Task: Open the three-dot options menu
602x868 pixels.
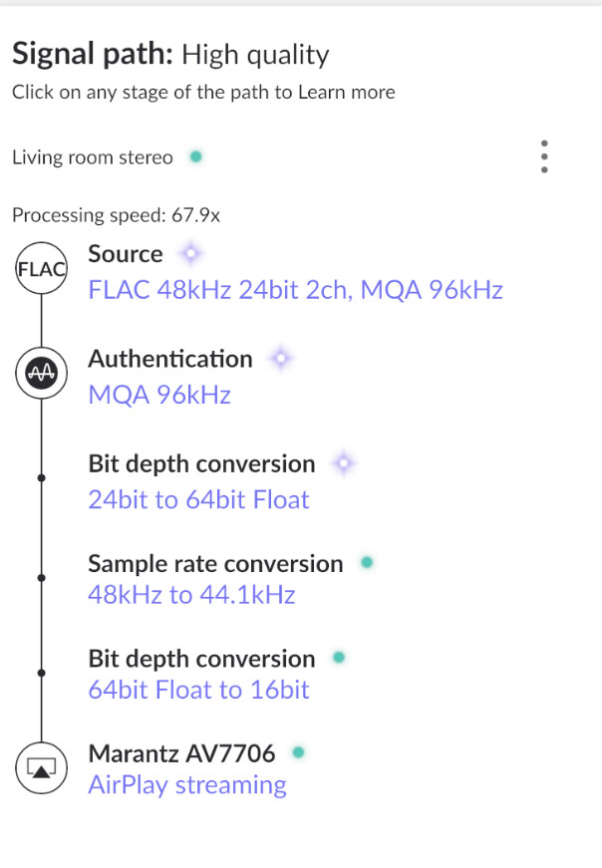Action: click(x=544, y=157)
